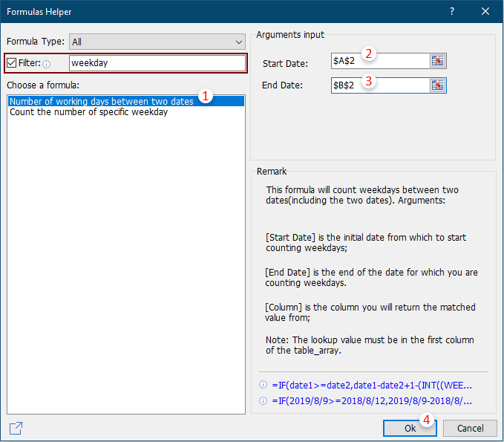Click the Start Date range selector icon

click(x=437, y=61)
